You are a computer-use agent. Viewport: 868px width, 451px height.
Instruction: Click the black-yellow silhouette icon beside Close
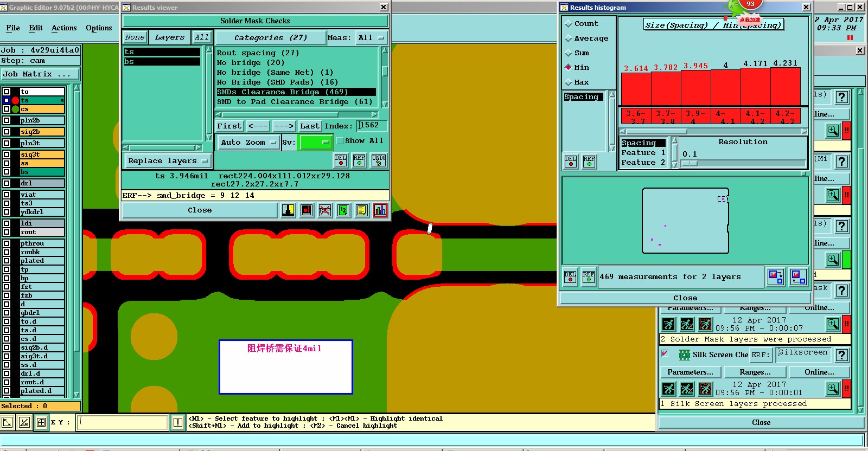(x=288, y=210)
